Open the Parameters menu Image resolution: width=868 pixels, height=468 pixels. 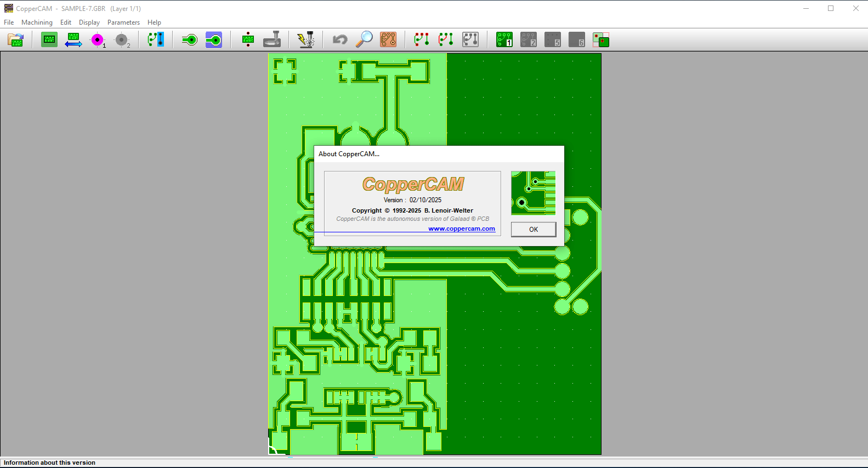pos(123,22)
